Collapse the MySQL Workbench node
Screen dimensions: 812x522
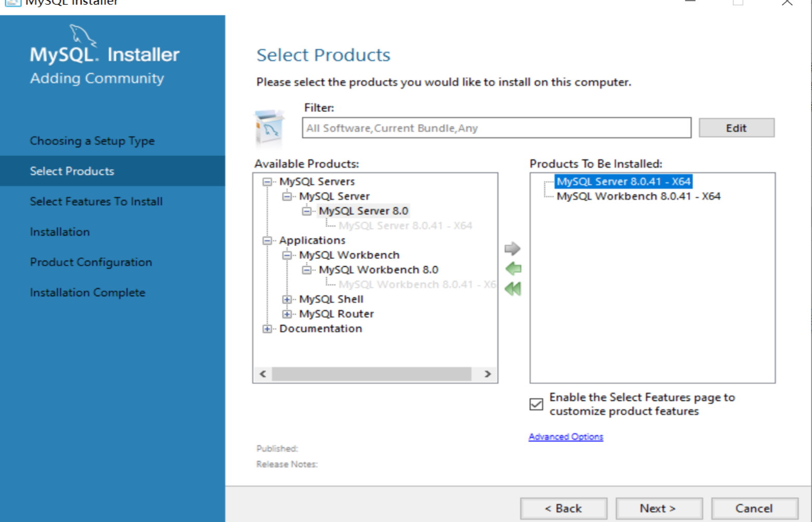(x=287, y=255)
